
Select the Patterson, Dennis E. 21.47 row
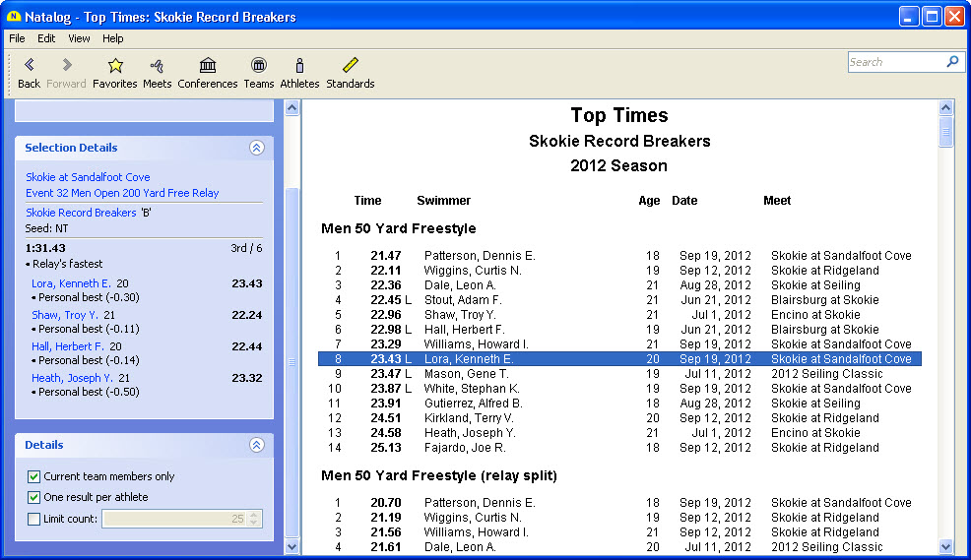point(618,256)
